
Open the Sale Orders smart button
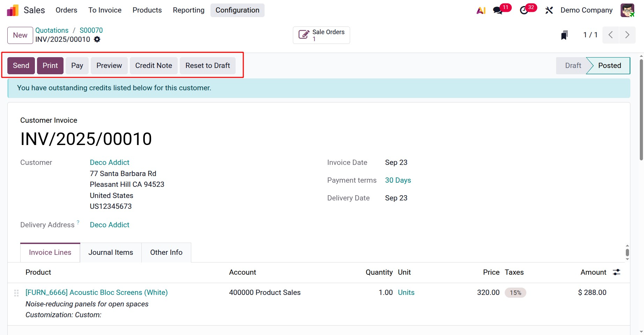[321, 35]
